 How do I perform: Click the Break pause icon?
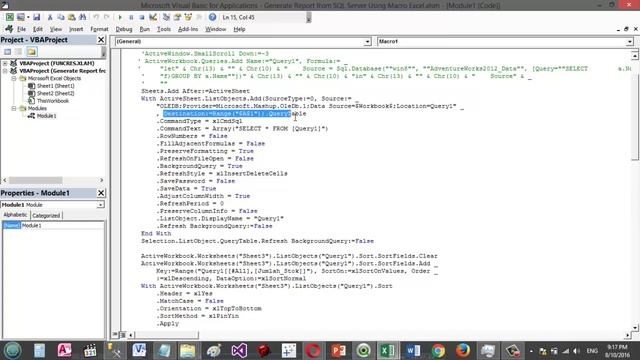click(x=131, y=17)
